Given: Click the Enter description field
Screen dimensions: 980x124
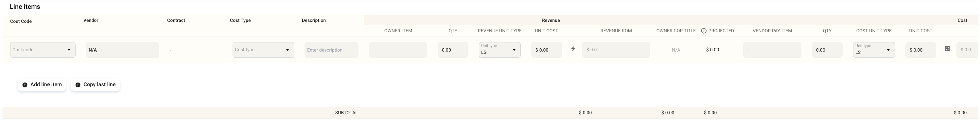Looking at the screenshot, I should pos(331,50).
